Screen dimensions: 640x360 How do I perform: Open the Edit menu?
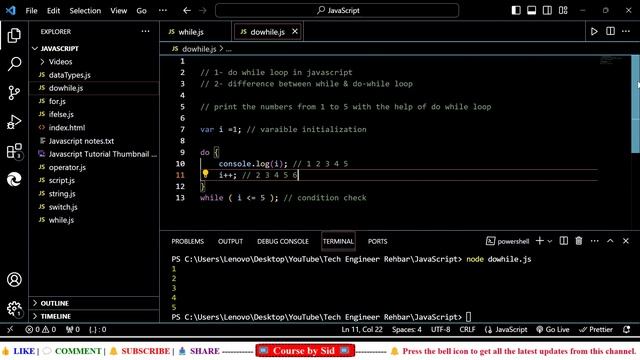coord(53,11)
